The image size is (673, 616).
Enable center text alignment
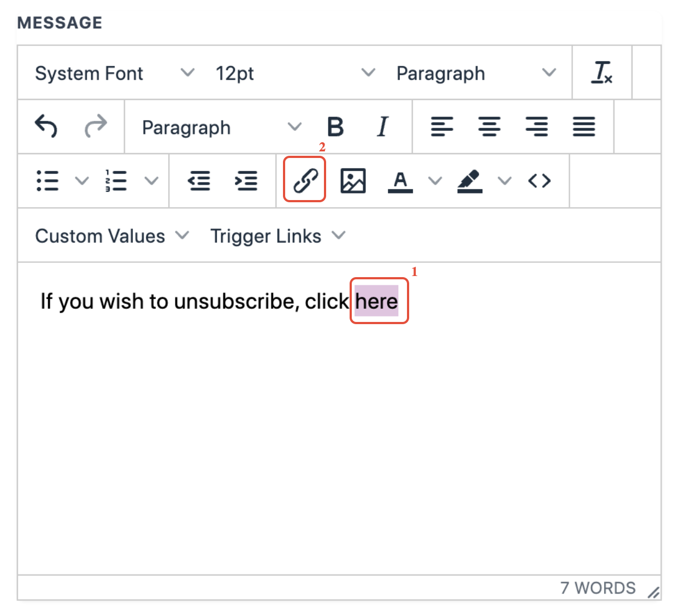point(489,127)
